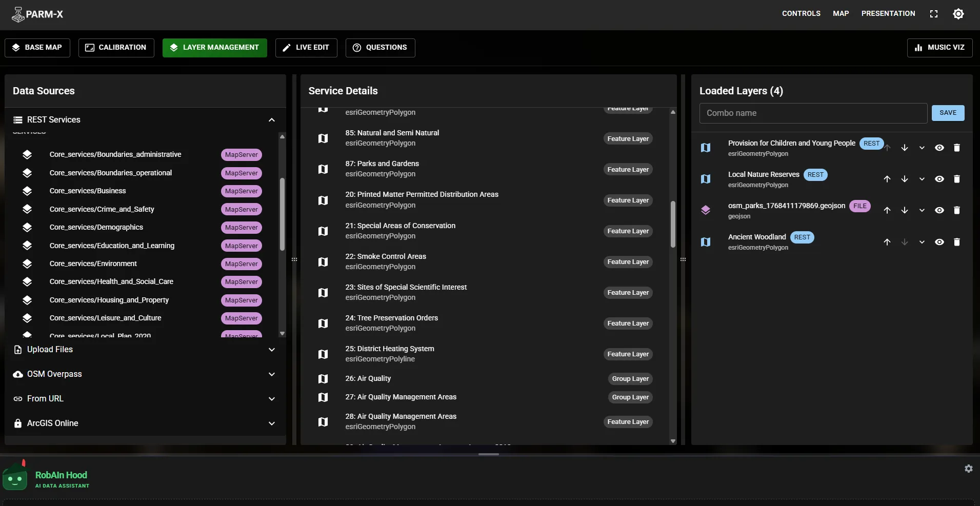This screenshot has width=980, height=506.
Task: Toggle visibility of osm_parks geojson layer
Action: click(939, 210)
